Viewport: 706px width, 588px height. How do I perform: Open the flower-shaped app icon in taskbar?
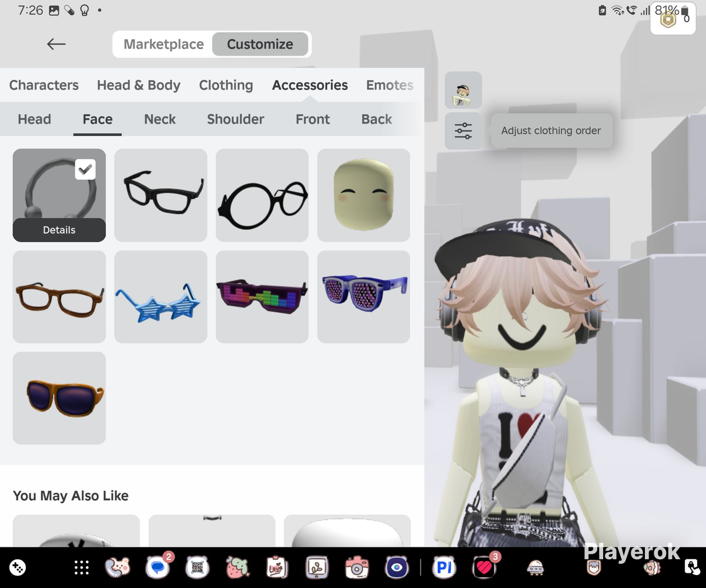(651, 568)
